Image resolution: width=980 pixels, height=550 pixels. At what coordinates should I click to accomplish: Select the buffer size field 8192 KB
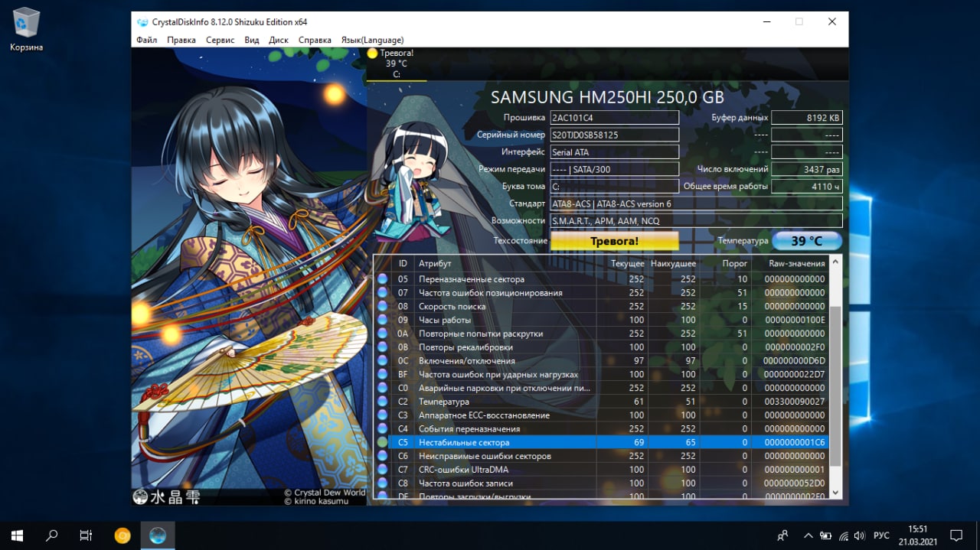pyautogui.click(x=807, y=118)
